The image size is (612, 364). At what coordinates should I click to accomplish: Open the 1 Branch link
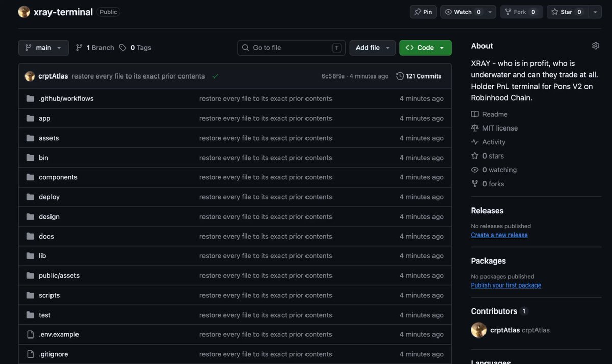95,47
